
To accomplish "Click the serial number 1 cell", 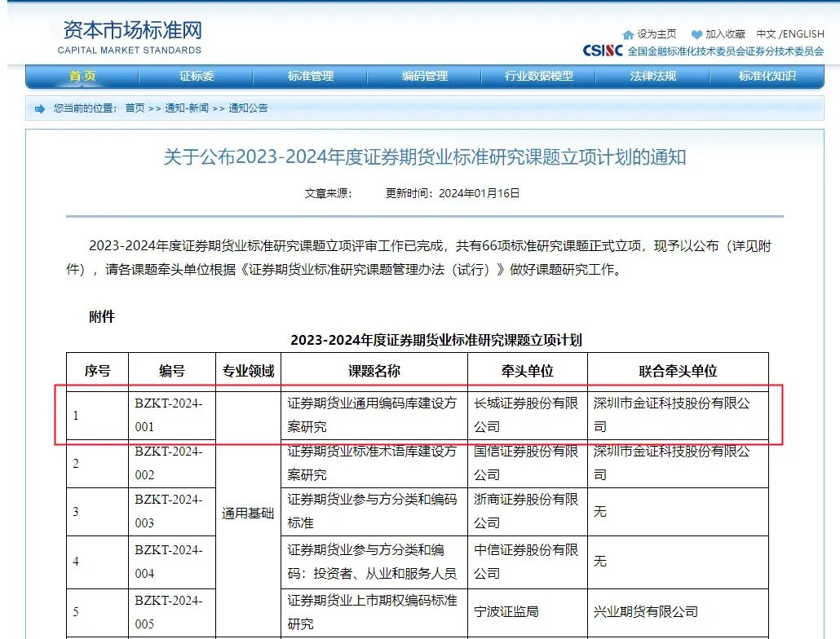I will click(98, 415).
